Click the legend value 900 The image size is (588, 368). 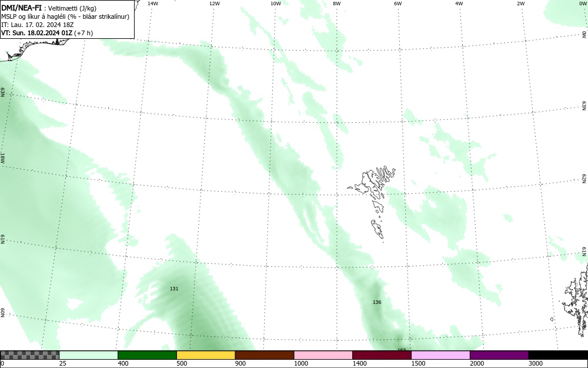tap(240, 363)
